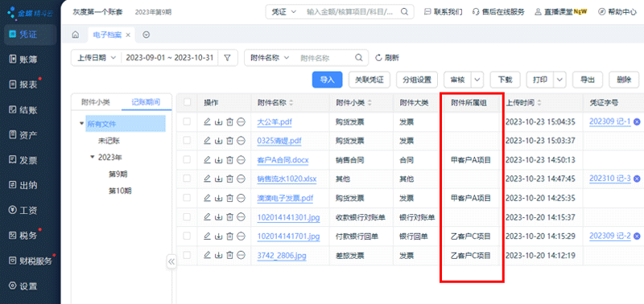Open more options for 大公羊.pdf row
The image size is (644, 304).
[241, 121]
